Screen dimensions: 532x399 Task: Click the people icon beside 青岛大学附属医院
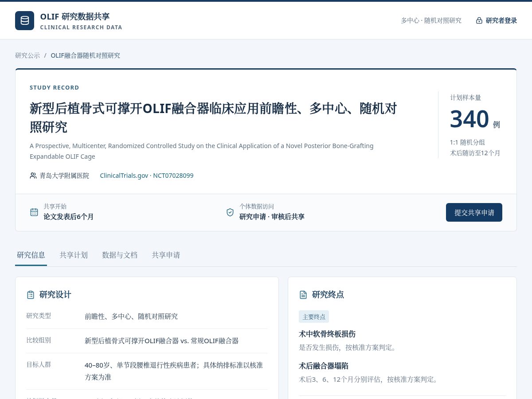33,176
